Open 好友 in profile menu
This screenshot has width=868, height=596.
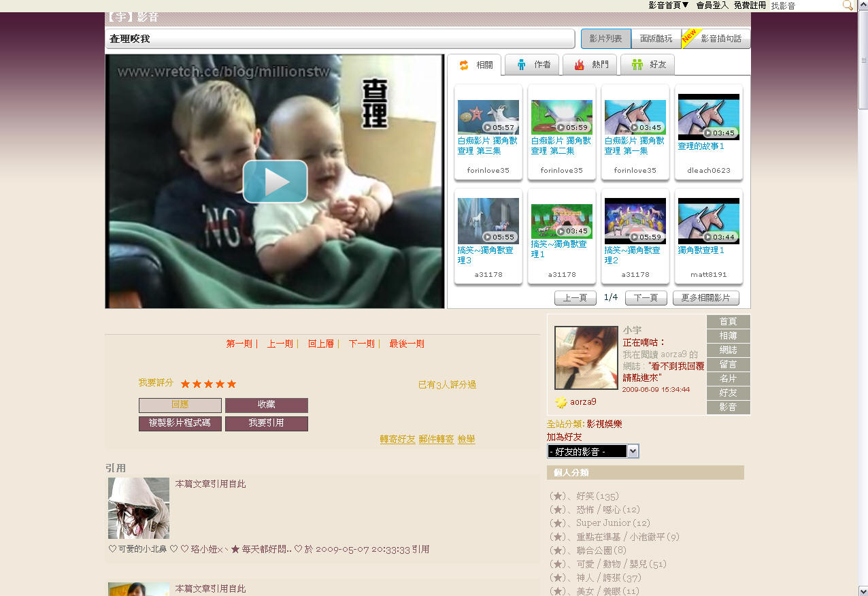coord(729,393)
